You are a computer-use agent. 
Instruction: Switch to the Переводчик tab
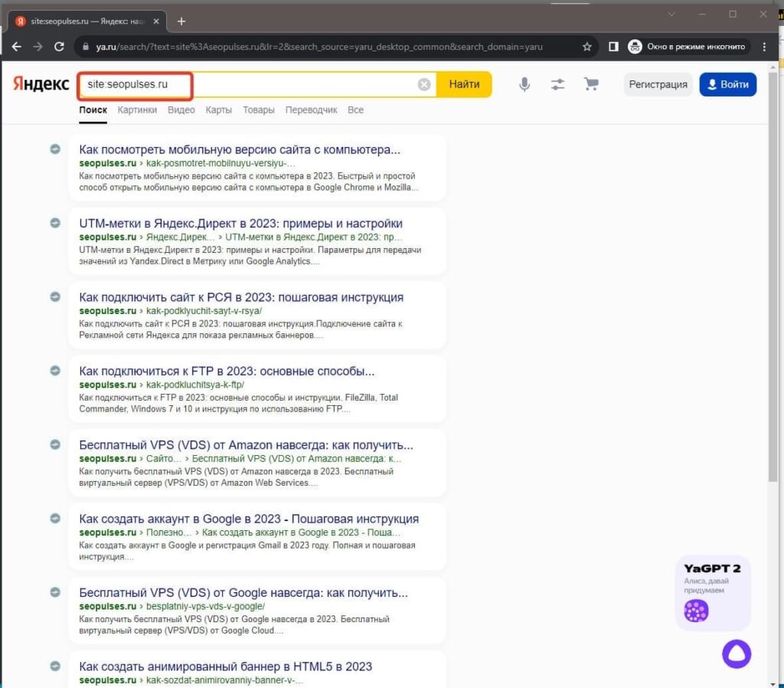pyautogui.click(x=311, y=110)
